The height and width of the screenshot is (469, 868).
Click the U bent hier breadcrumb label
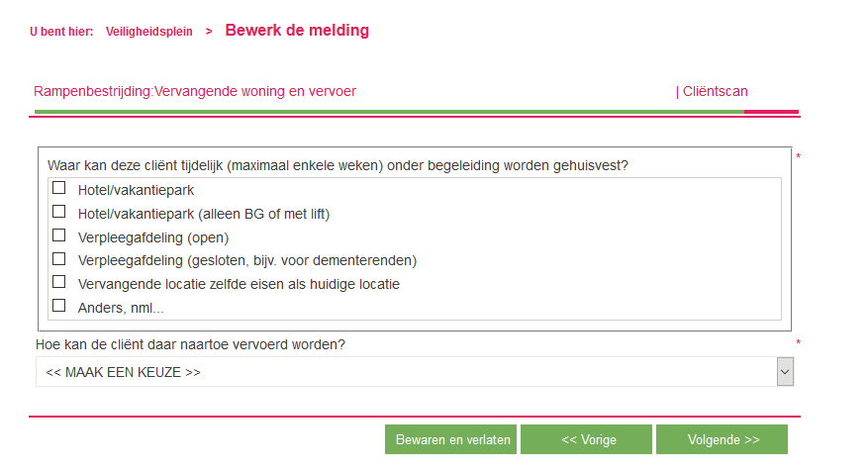[x=61, y=32]
